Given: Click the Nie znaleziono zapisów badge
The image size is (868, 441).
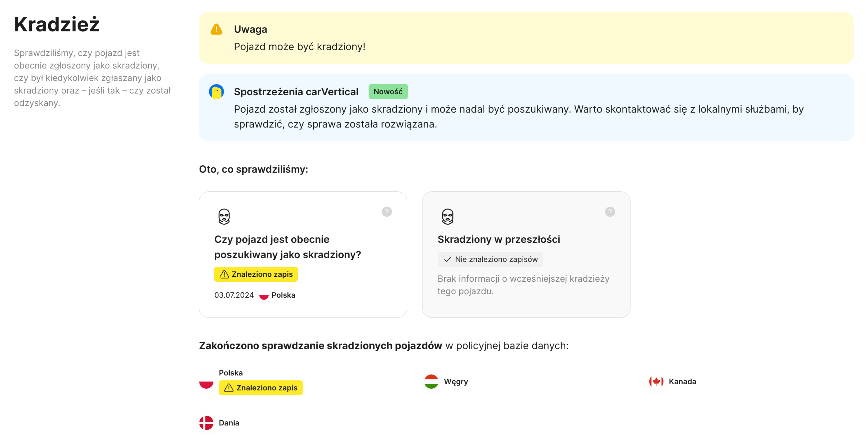Looking at the screenshot, I should 490,259.
